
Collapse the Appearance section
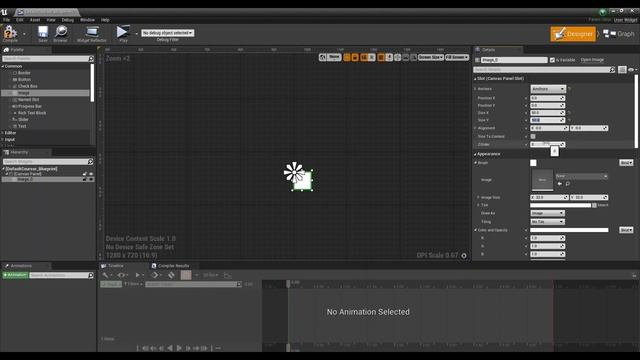pos(475,154)
